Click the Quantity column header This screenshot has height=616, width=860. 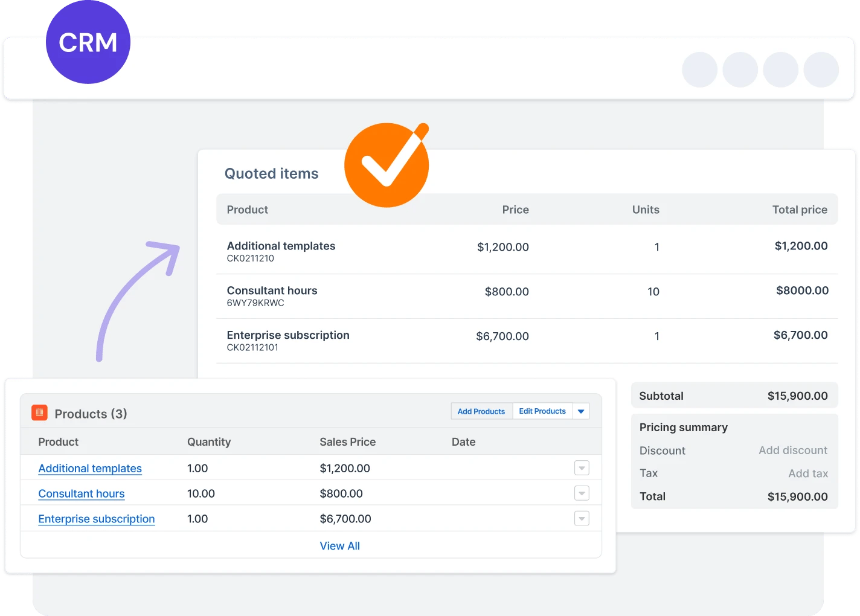pos(209,442)
